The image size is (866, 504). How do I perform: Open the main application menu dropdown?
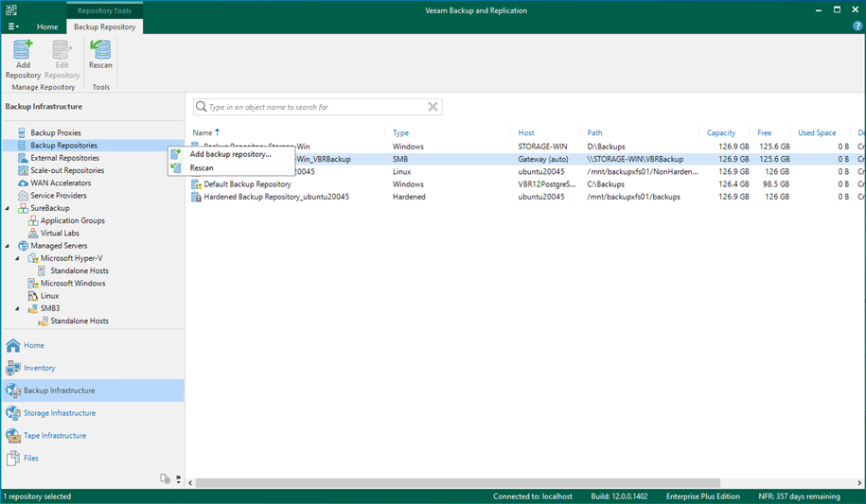tap(13, 27)
